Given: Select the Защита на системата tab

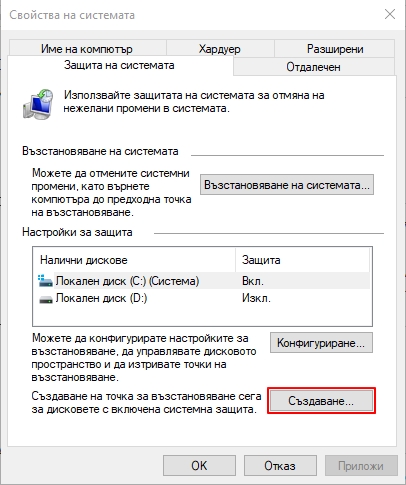Looking at the screenshot, I should pos(119,65).
